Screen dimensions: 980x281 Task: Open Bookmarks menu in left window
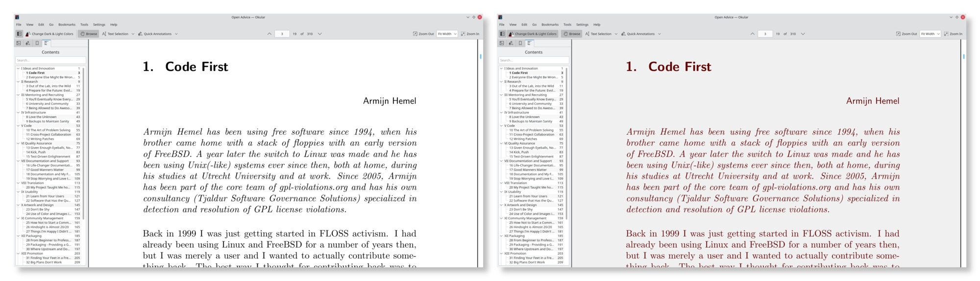coord(67,25)
